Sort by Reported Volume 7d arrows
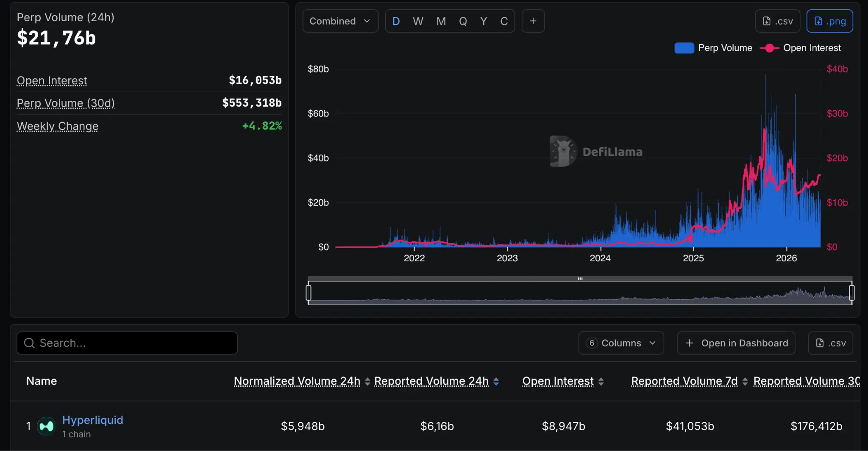Screen dimensions: 868x451 [x=745, y=382]
